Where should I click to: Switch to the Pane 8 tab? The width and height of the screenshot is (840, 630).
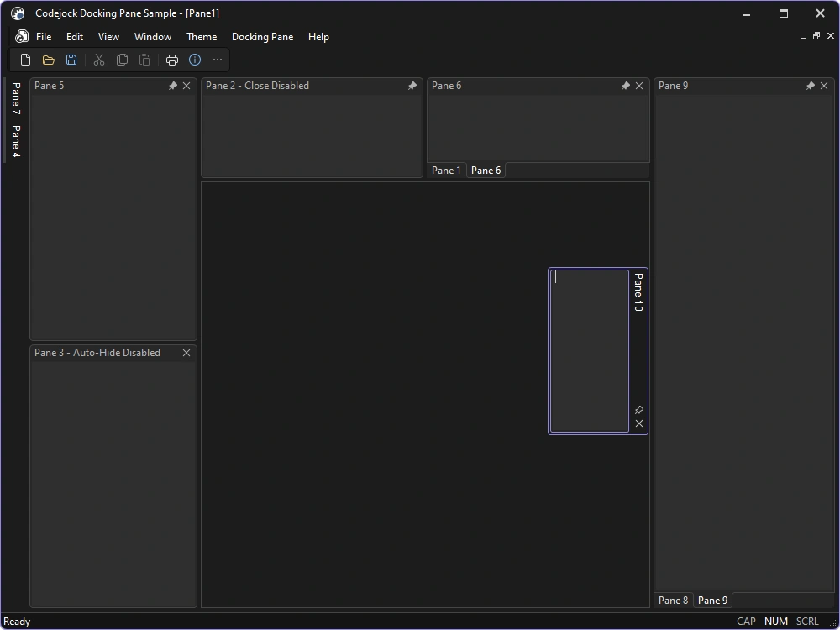pyautogui.click(x=674, y=600)
